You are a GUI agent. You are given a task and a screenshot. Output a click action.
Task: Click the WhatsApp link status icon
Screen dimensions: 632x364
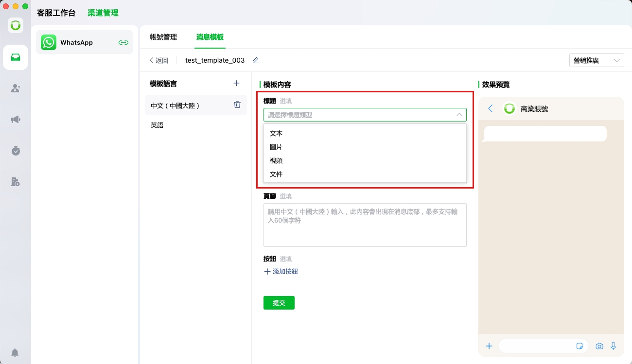[x=123, y=43]
